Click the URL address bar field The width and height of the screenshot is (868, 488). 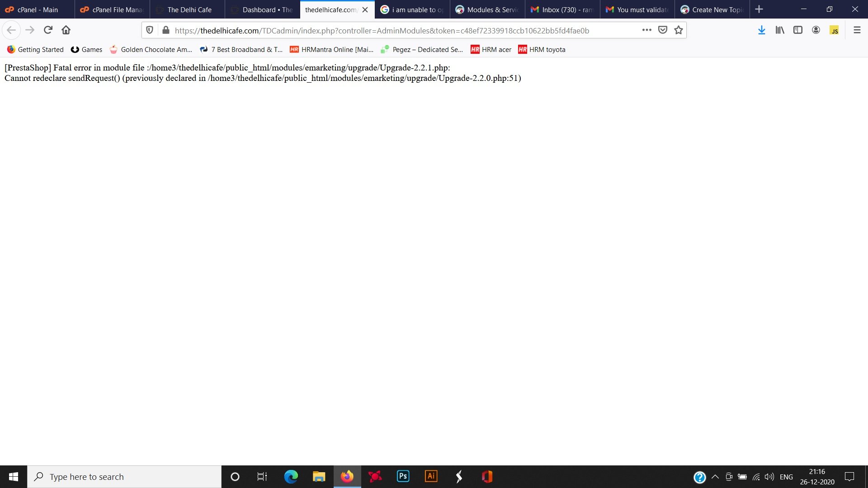coord(398,31)
